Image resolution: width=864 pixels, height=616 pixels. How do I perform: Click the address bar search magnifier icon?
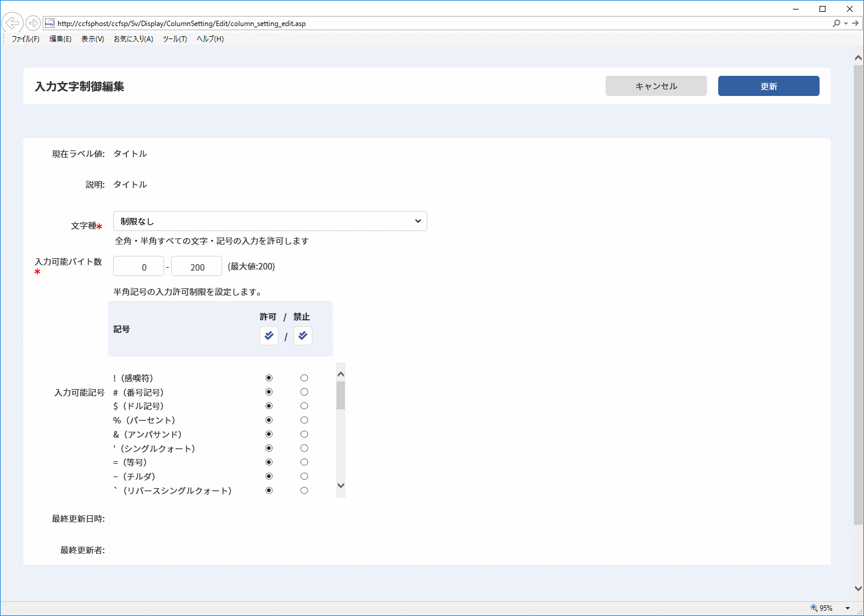click(836, 23)
